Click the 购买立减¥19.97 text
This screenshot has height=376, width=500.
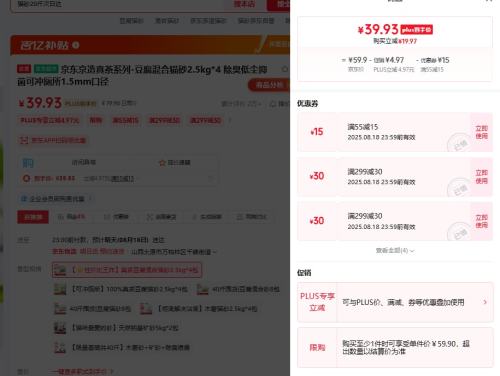pos(395,41)
